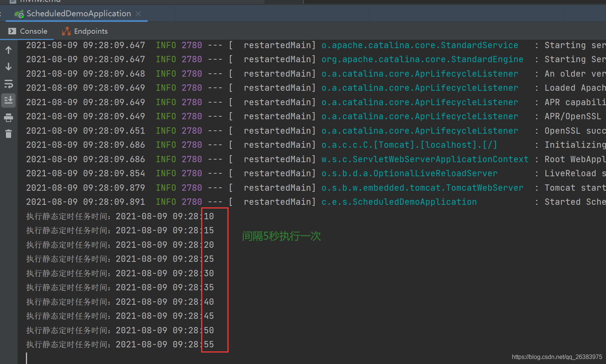Click the log timestamp 09:28:09.879

click(114, 188)
